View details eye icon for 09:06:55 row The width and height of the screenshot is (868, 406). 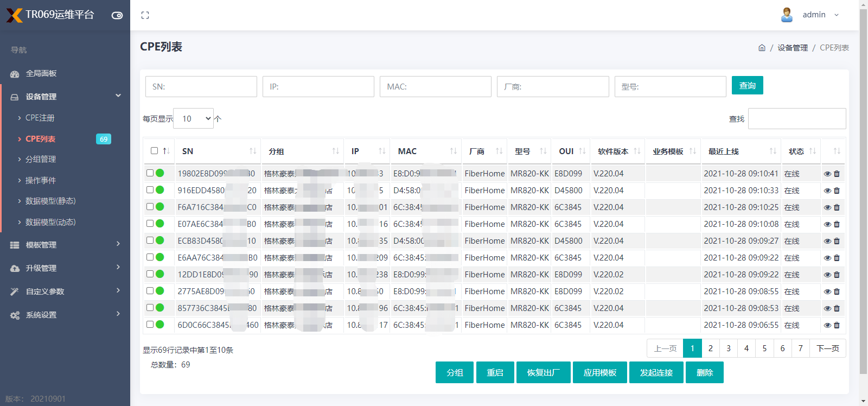coord(827,326)
